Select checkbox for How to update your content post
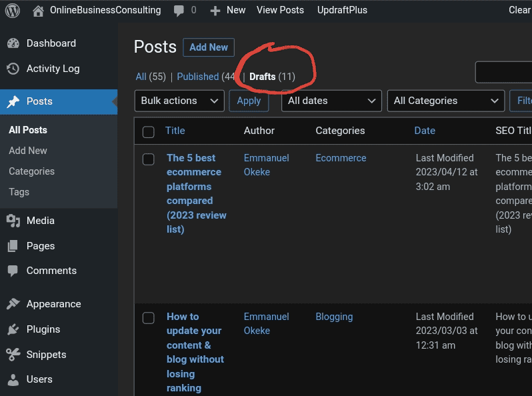 (x=149, y=318)
